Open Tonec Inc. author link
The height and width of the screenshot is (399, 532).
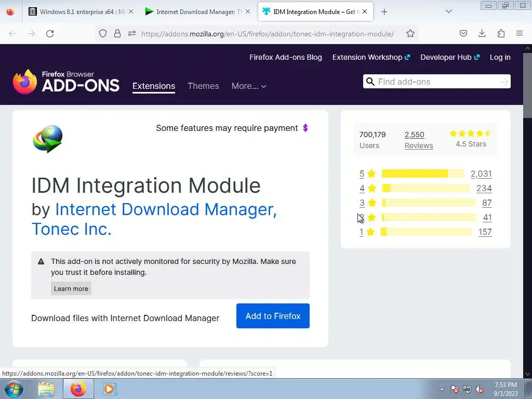pos(71,229)
